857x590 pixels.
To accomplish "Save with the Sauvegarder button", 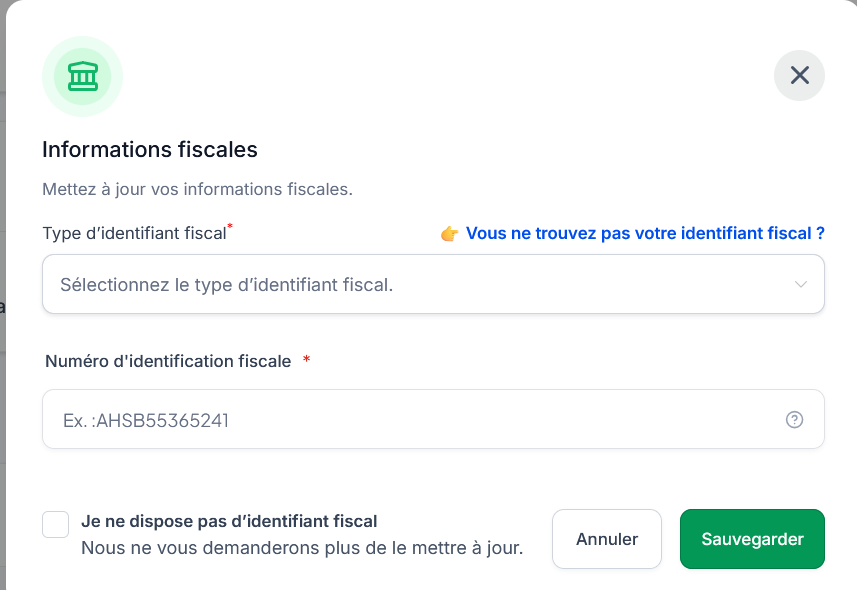I will [x=752, y=539].
